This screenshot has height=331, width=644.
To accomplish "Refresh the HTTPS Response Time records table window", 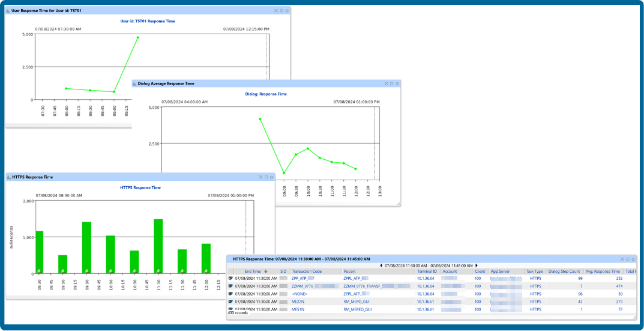I will click(x=634, y=259).
